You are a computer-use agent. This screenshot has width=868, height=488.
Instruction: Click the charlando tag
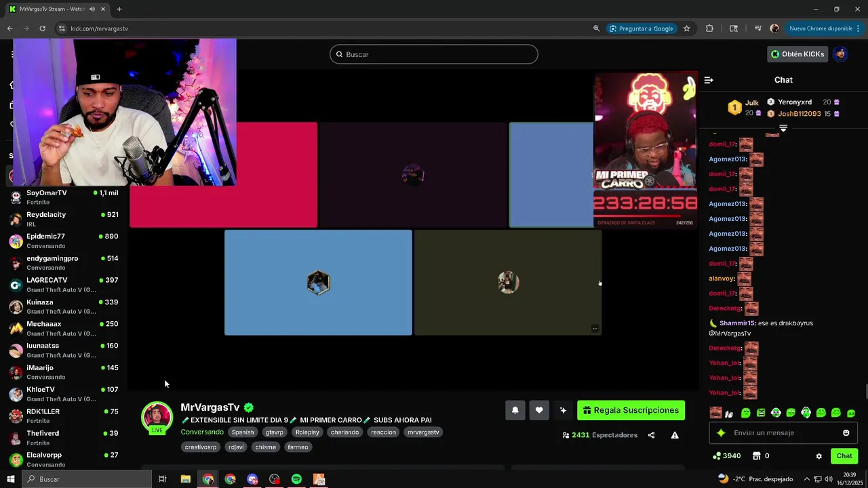coord(344,432)
